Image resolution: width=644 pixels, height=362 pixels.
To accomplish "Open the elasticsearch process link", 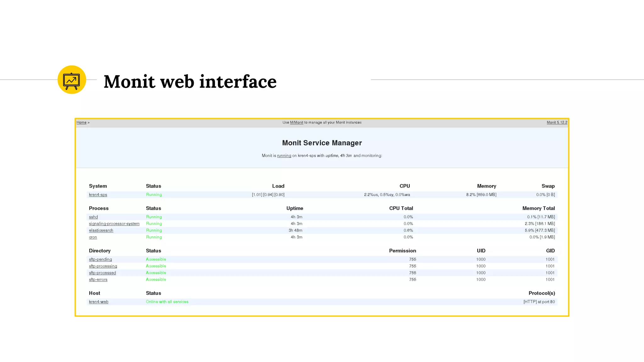I will (x=101, y=230).
